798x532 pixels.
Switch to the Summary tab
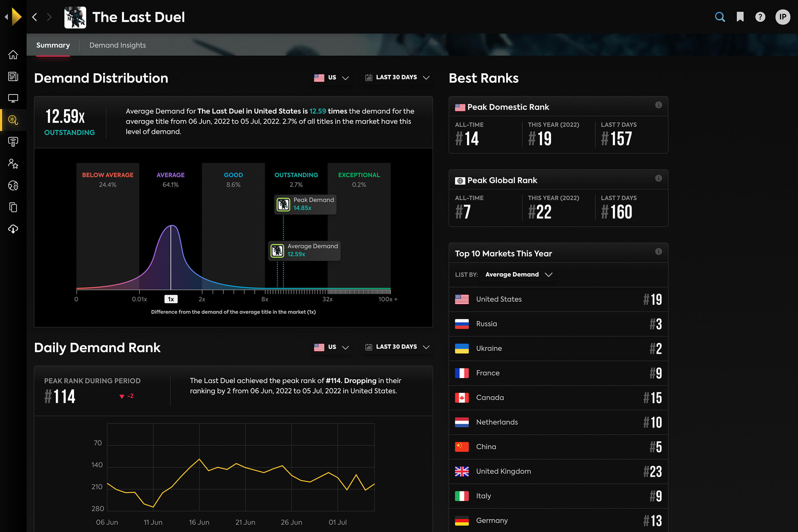click(x=53, y=45)
